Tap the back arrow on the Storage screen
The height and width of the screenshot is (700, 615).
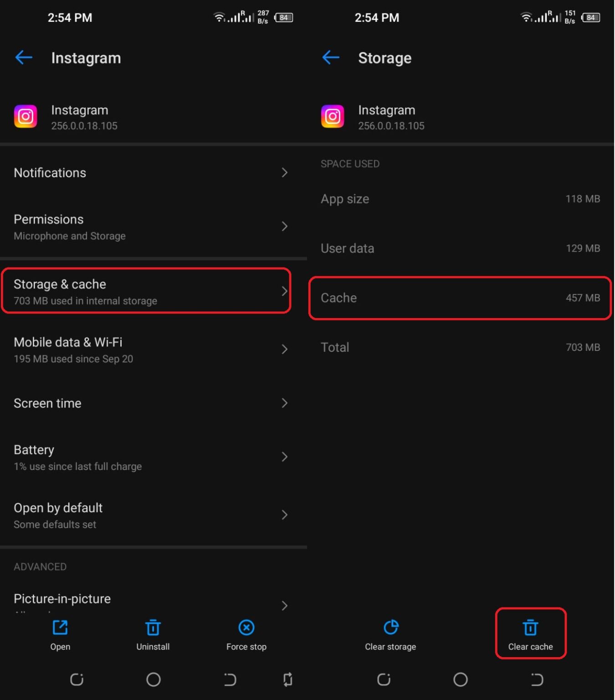pyautogui.click(x=331, y=57)
